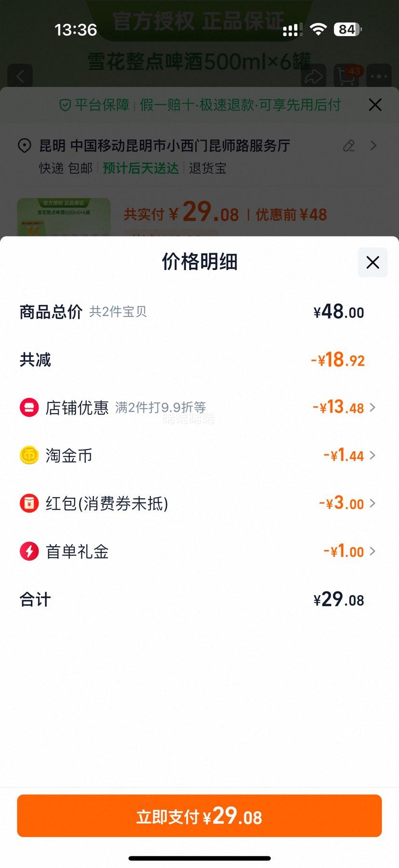The width and height of the screenshot is (399, 868).
Task: Tap the location pin icon
Action: click(x=25, y=146)
